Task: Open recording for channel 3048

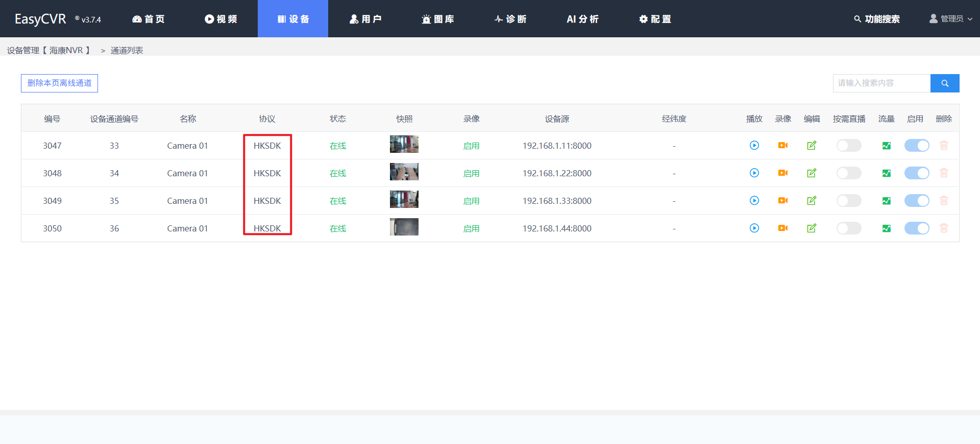Action: [782, 173]
